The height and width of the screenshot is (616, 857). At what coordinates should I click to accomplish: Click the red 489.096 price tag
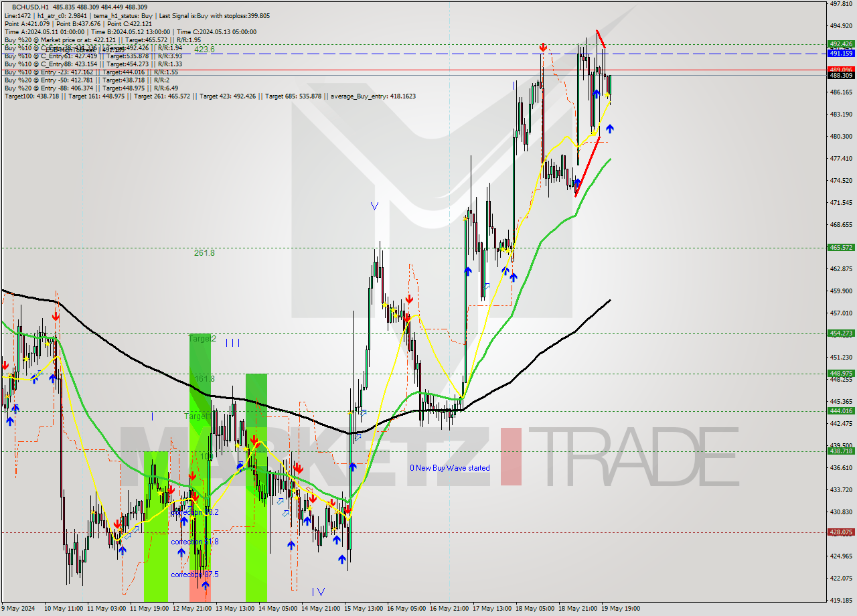click(x=840, y=69)
